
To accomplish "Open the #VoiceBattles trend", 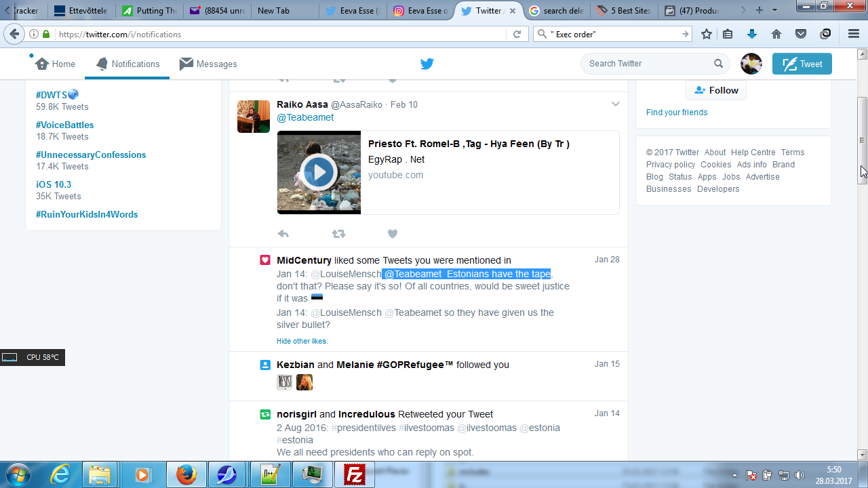I will [x=65, y=125].
